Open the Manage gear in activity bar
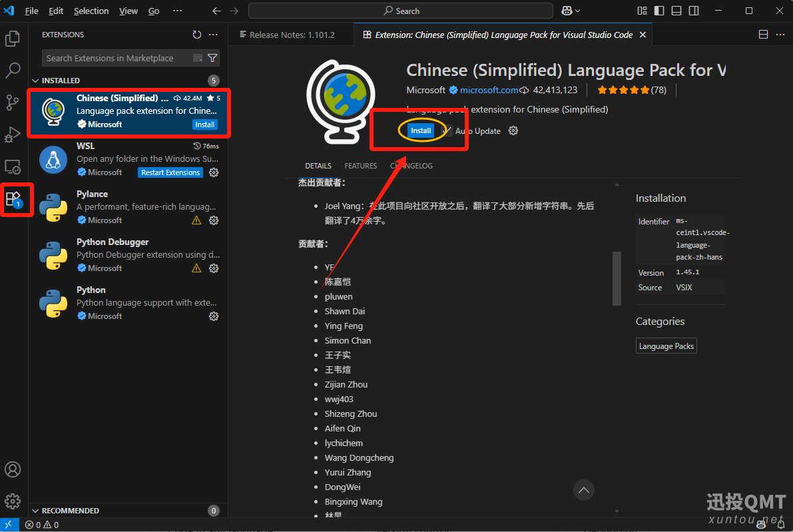Screen dimensions: 793x532 click(x=13, y=501)
